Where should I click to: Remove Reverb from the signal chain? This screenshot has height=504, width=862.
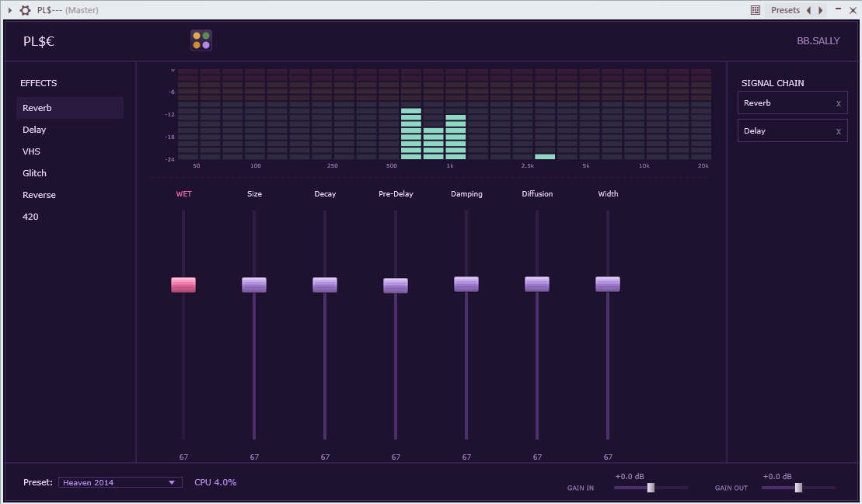(x=839, y=103)
